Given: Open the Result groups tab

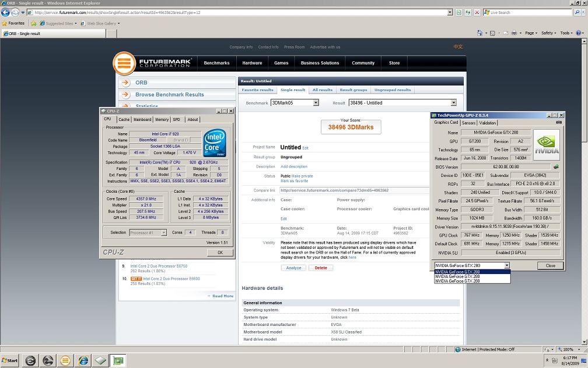Looking at the screenshot, I should [x=353, y=90].
